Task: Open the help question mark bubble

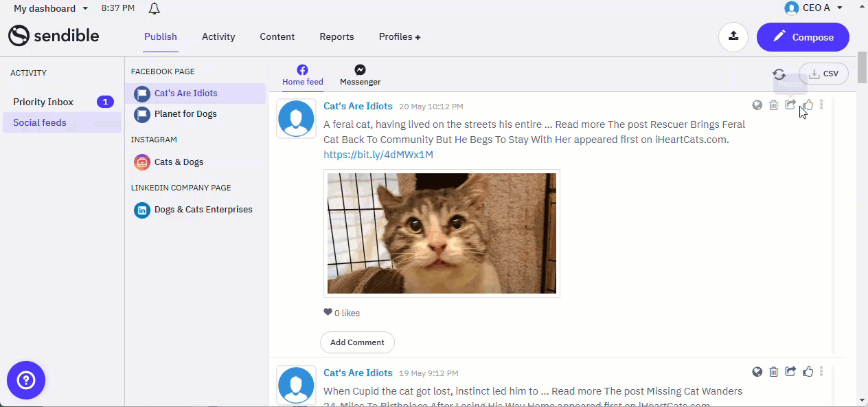Action: click(x=26, y=380)
